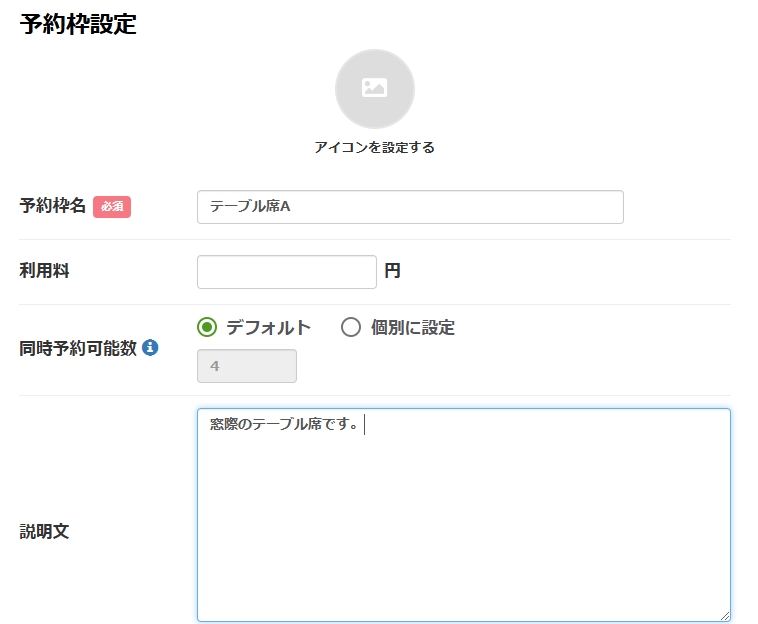
Task: Click the 説明文 field label
Action: pyautogui.click(x=44, y=531)
